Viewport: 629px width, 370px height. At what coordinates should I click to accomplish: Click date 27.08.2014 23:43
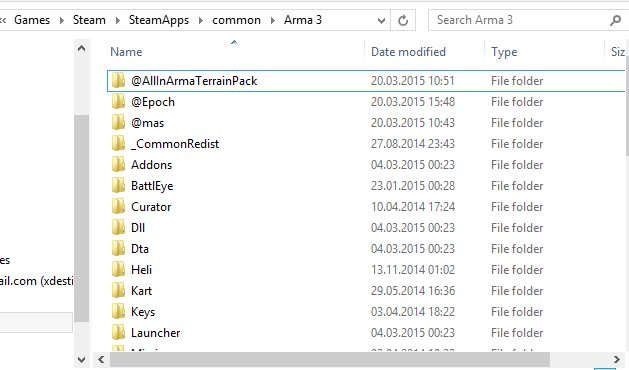click(413, 144)
